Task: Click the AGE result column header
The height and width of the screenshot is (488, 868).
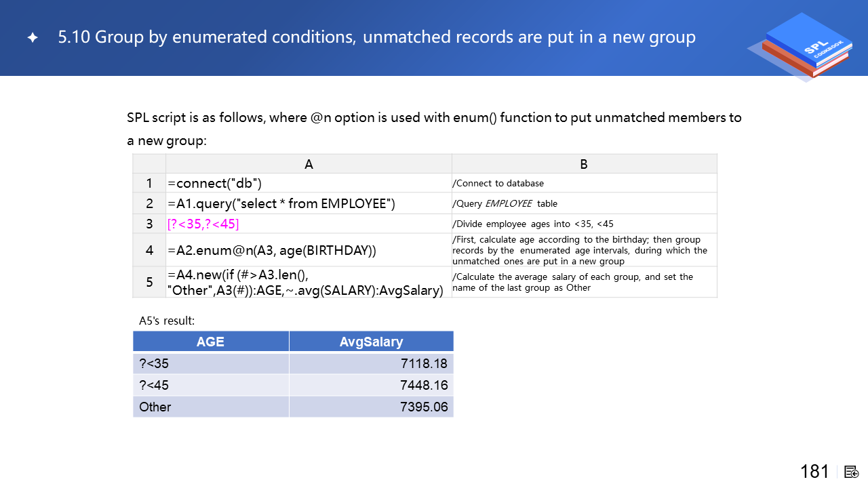Action: (210, 342)
